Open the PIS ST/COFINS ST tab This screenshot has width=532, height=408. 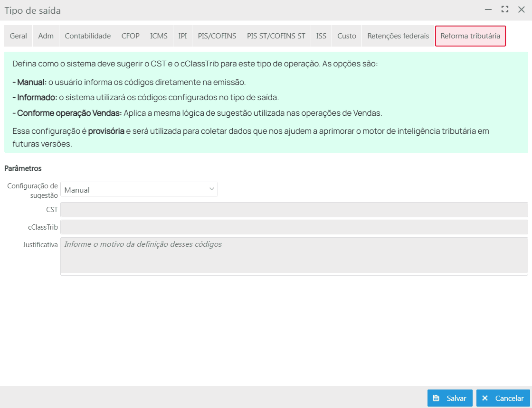point(276,36)
